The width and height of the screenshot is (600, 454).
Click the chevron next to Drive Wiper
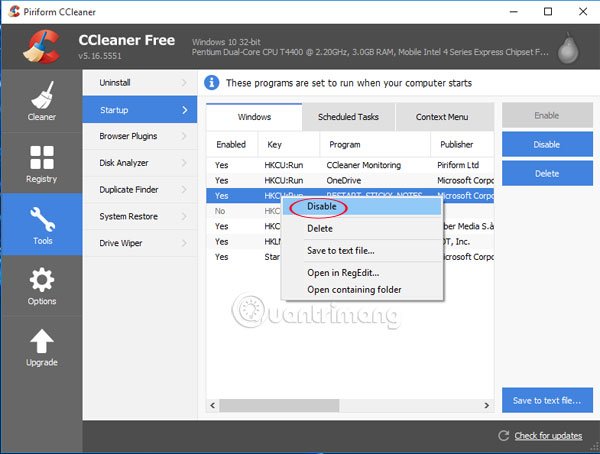tap(184, 243)
